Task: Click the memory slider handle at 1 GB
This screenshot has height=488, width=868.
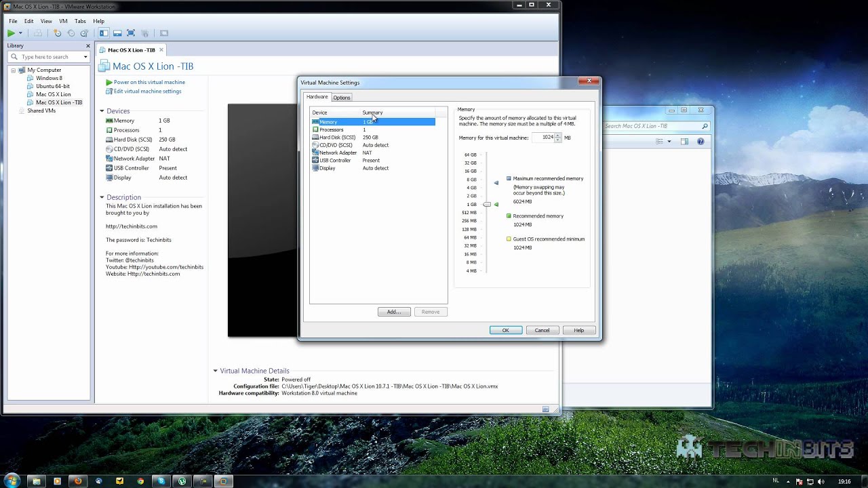Action: coord(487,204)
